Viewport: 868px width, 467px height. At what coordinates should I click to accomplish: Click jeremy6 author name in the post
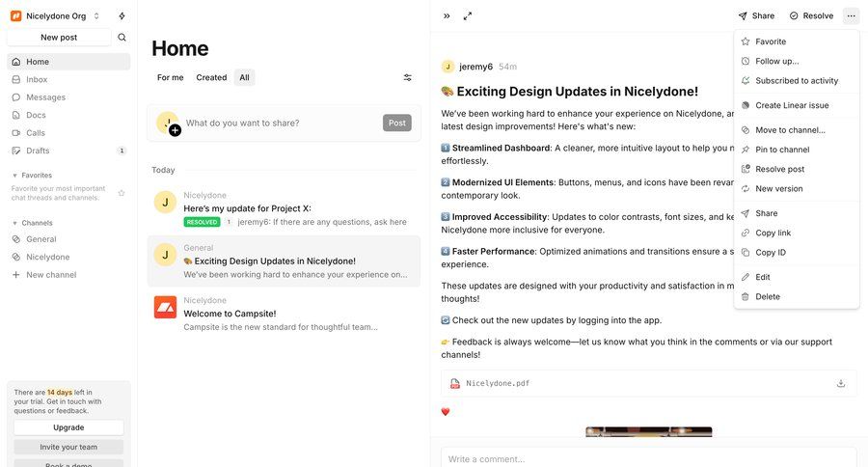475,67
